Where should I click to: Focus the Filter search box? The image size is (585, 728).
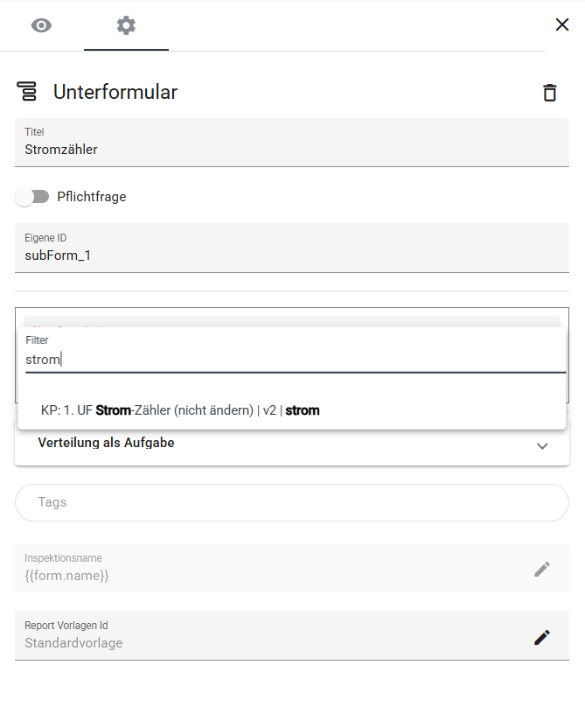pyautogui.click(x=294, y=360)
